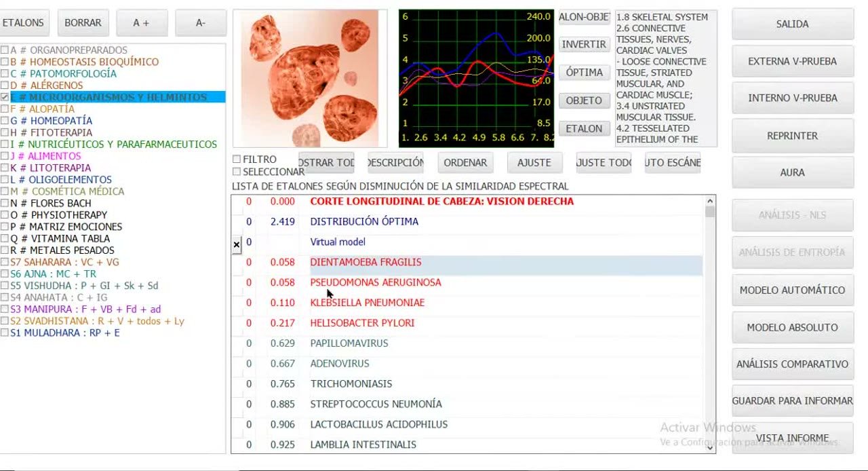Enable the FILTRO checkbox

coord(237,159)
